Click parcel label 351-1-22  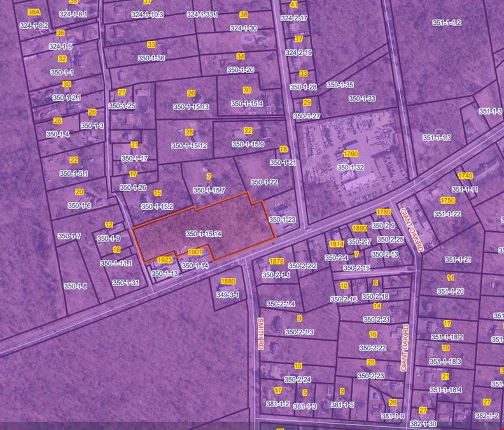(x=447, y=213)
